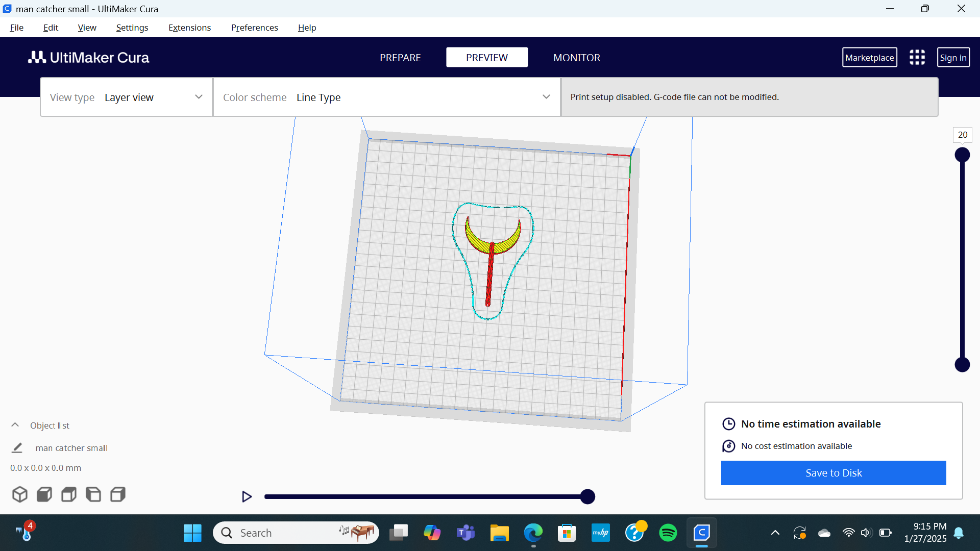980x551 pixels.
Task: Switch to the MONITOR stage
Action: point(577,58)
